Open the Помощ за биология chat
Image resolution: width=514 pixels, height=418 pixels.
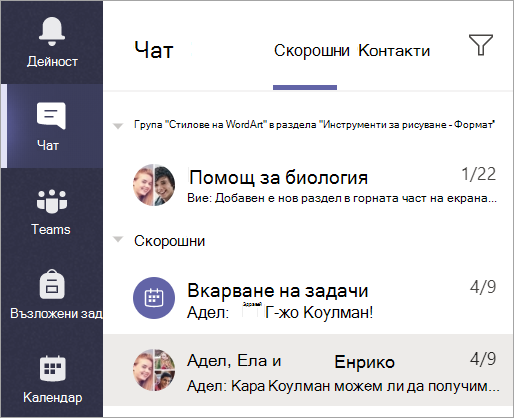coord(308,185)
